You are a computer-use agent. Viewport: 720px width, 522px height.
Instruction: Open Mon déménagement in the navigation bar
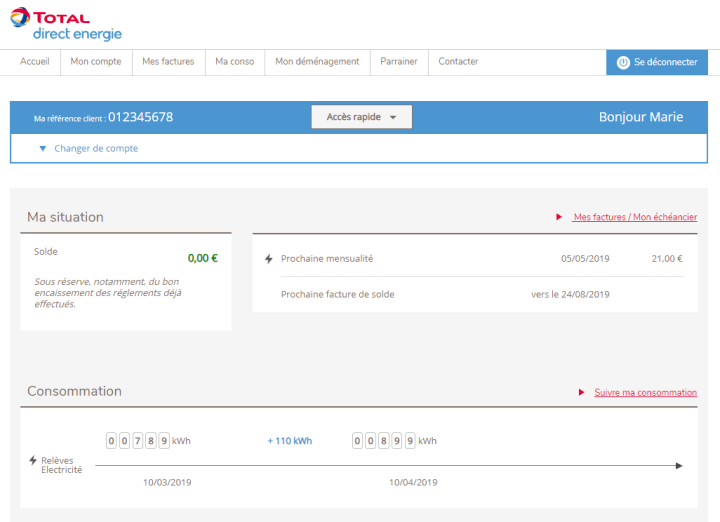(317, 62)
